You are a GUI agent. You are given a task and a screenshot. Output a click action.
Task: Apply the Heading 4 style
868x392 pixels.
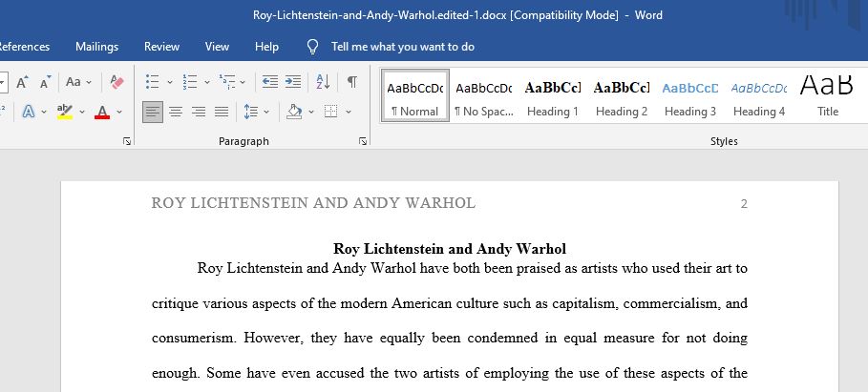(x=759, y=95)
